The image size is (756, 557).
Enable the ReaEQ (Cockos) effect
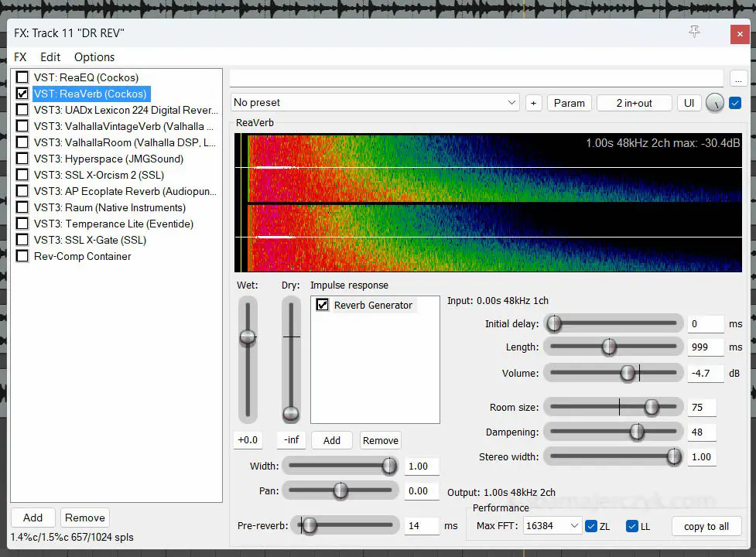pos(22,77)
